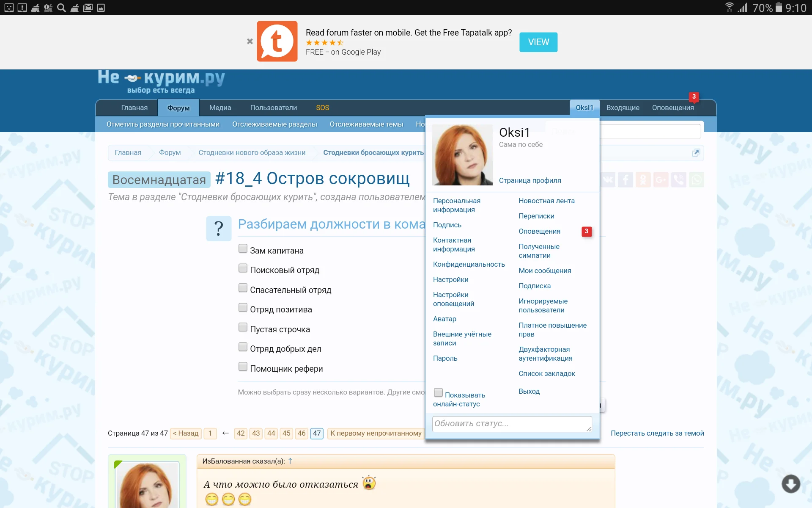Image resolution: width=812 pixels, height=508 pixels.
Task: Check the Зам капитана poll option
Action: point(243,248)
